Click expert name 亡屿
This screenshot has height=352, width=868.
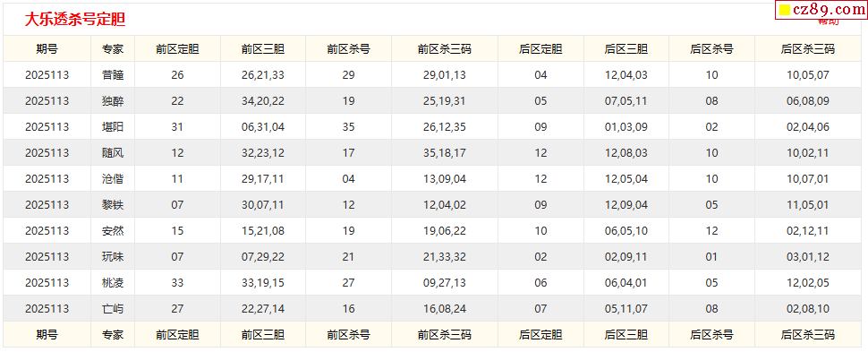(113, 309)
